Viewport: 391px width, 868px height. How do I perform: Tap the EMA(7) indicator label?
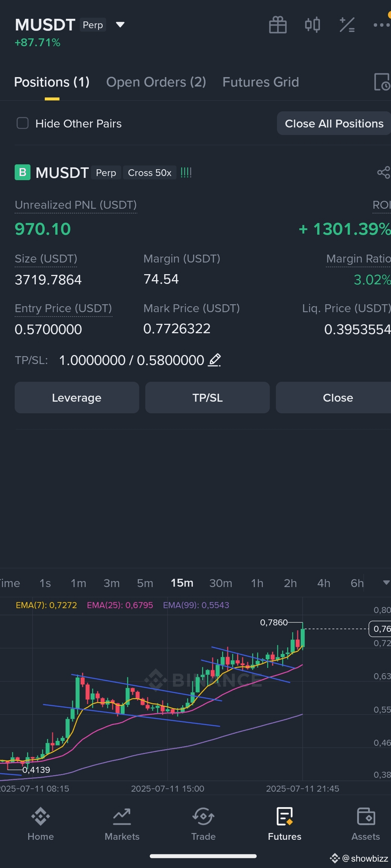pyautogui.click(x=46, y=605)
